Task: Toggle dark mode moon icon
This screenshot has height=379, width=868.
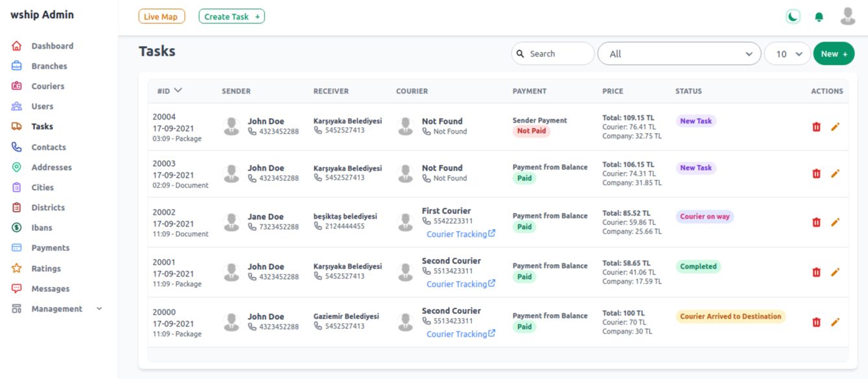Action: click(793, 17)
